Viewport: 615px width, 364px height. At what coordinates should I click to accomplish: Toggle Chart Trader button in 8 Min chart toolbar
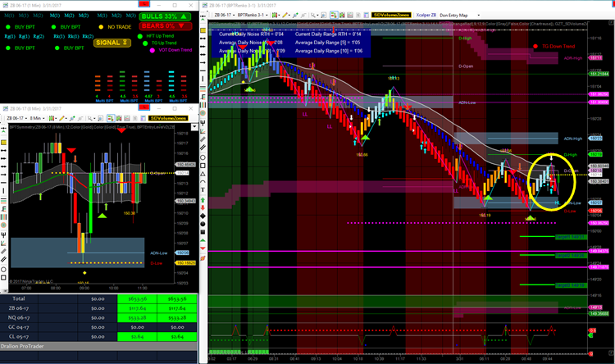111,118
